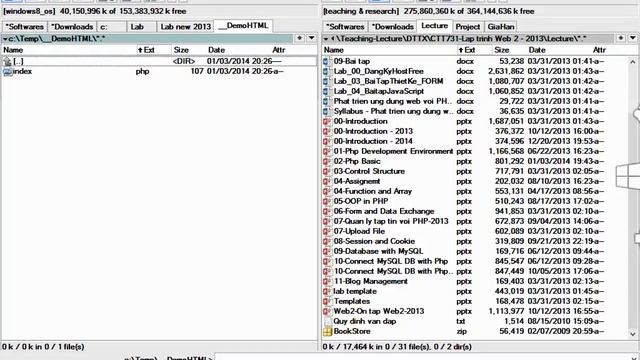This screenshot has width=640, height=360.
Task: Switch to the Lab new 2013 tab
Action: click(x=185, y=27)
